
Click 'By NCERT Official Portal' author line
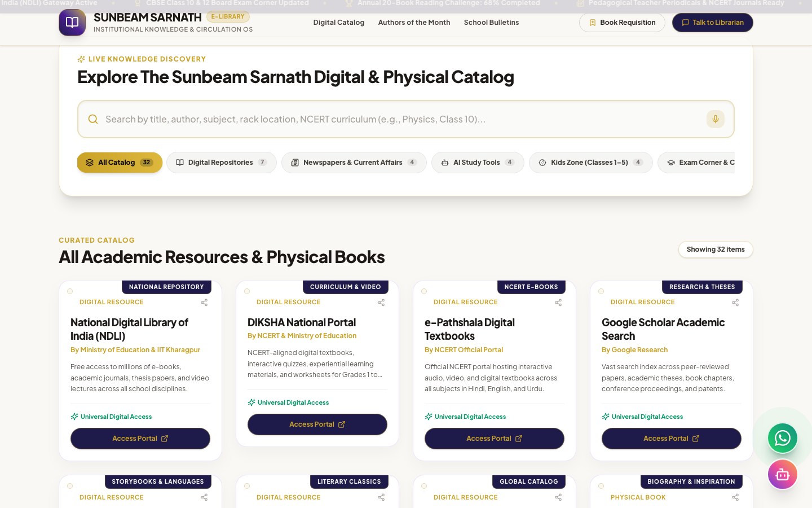[464, 350]
